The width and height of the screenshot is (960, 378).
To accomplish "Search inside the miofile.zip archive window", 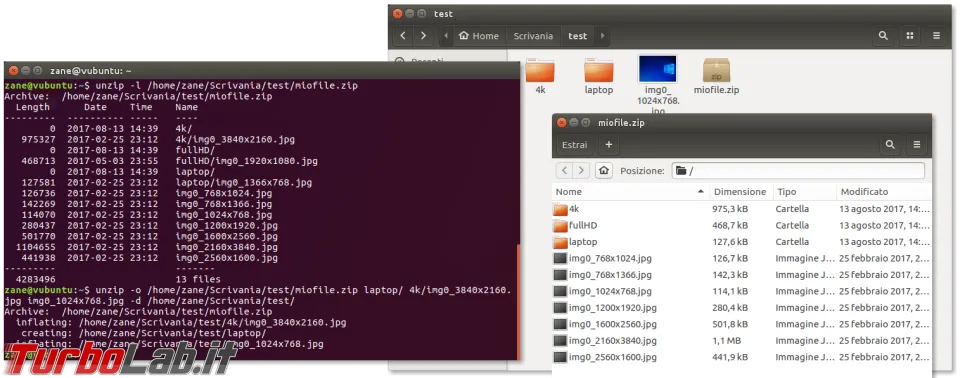I will pyautogui.click(x=890, y=145).
